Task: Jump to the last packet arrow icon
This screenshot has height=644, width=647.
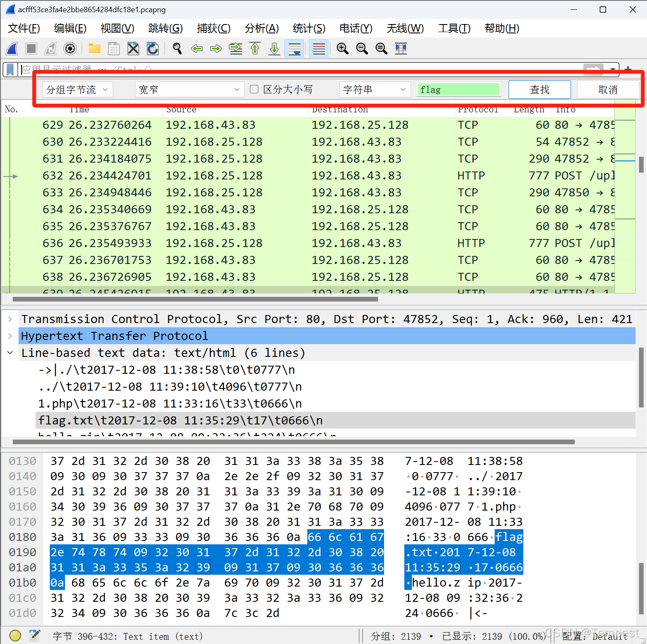Action: click(274, 49)
